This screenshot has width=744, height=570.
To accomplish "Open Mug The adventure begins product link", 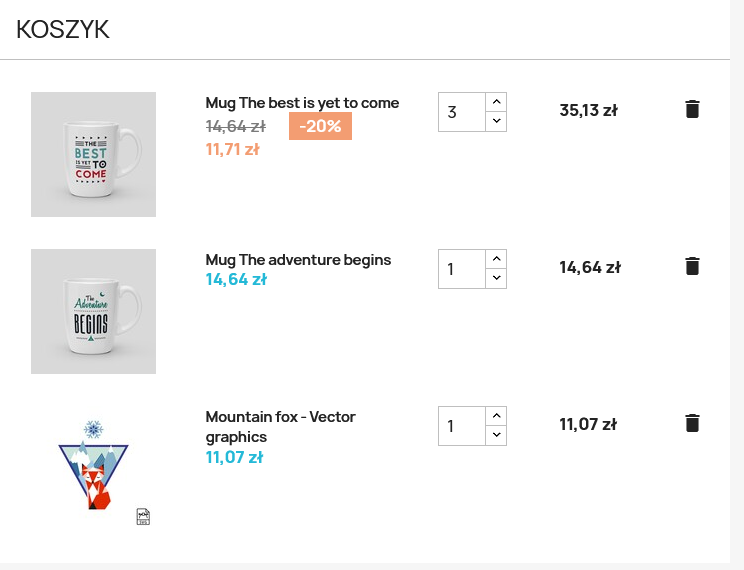I will pyautogui.click(x=298, y=260).
